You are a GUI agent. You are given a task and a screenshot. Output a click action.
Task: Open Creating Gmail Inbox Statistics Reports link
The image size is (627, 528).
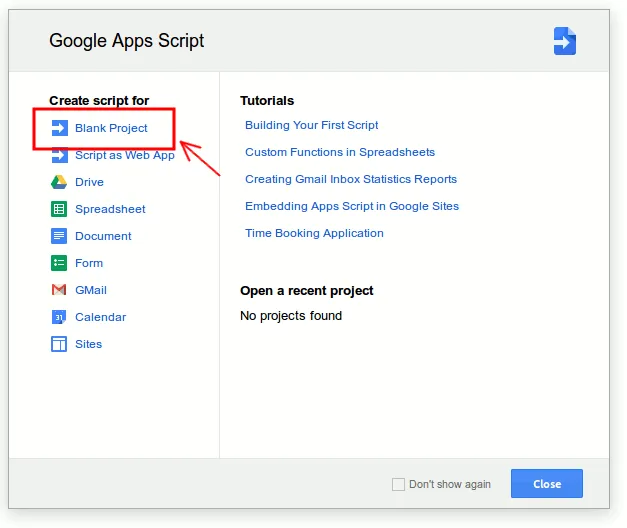point(351,179)
